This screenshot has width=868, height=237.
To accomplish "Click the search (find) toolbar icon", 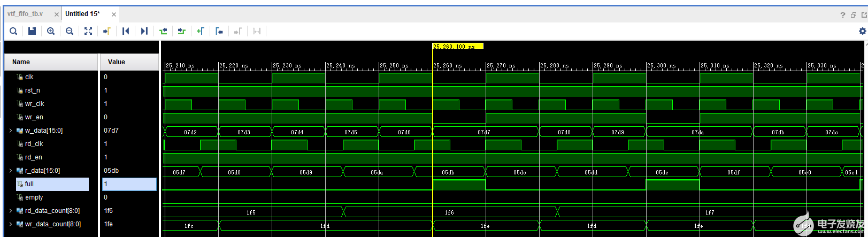I will pyautogui.click(x=13, y=31).
